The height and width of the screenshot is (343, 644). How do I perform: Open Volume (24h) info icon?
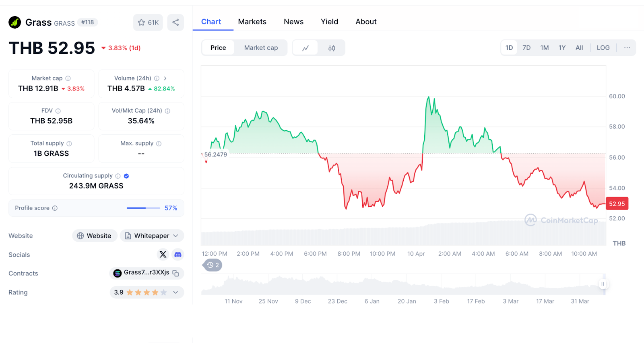(157, 78)
